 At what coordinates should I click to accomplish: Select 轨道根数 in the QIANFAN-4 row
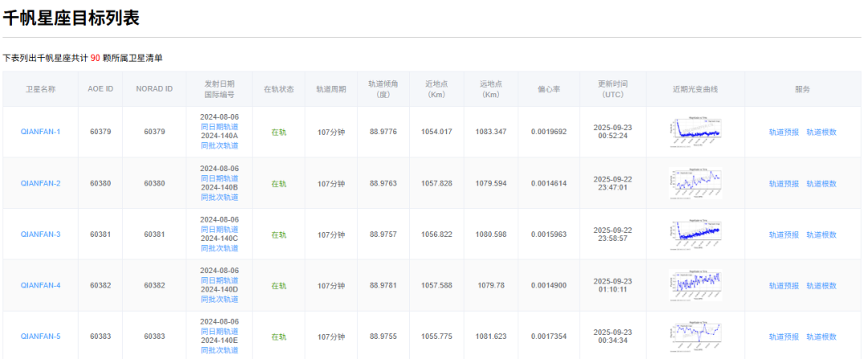(x=821, y=286)
